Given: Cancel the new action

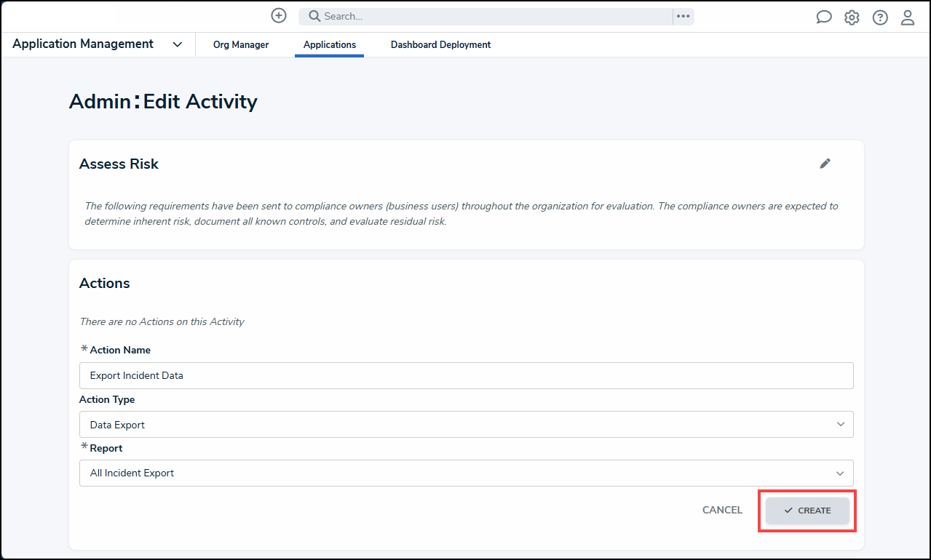Looking at the screenshot, I should click(x=722, y=511).
